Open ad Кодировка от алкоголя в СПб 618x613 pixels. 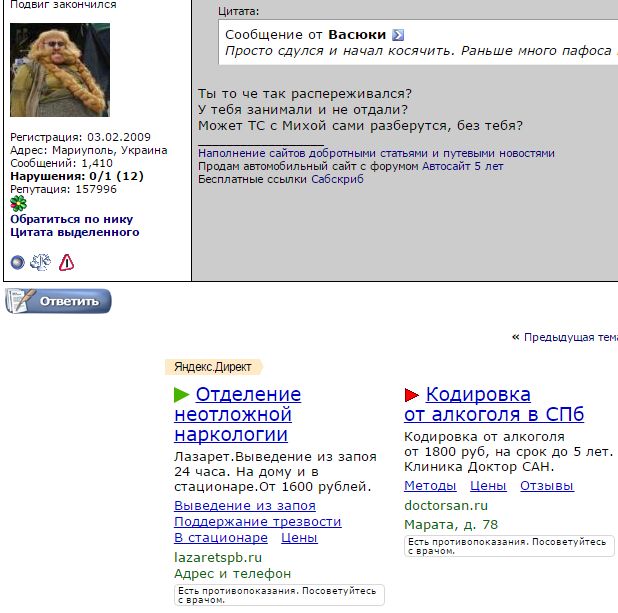click(494, 404)
